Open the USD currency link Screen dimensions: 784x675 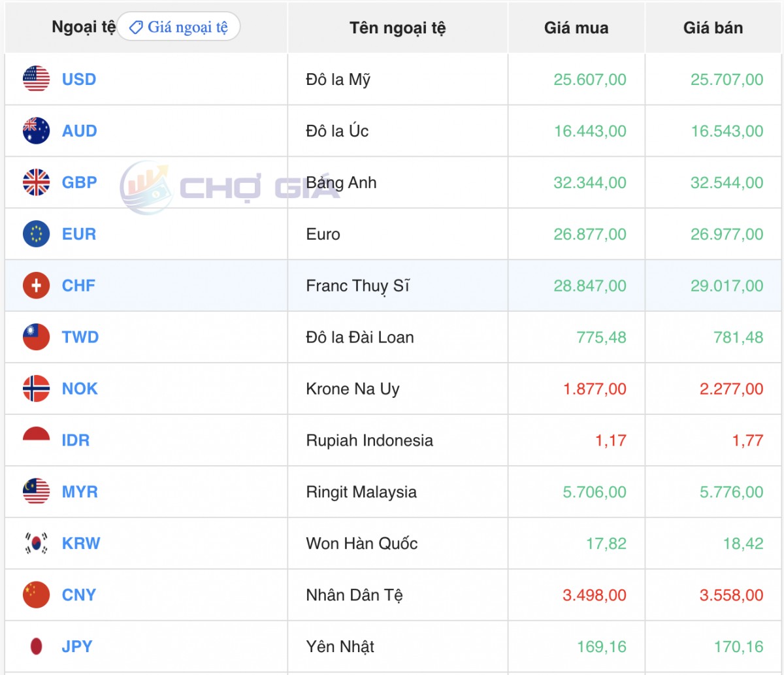click(x=79, y=79)
